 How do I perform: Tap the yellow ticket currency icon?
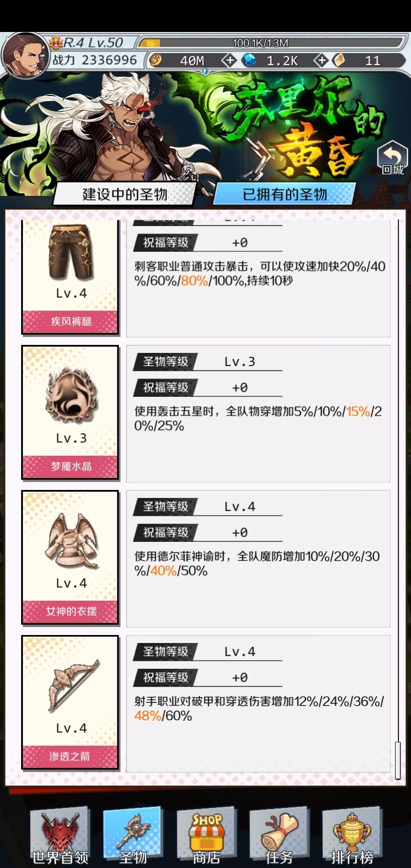[x=340, y=61]
